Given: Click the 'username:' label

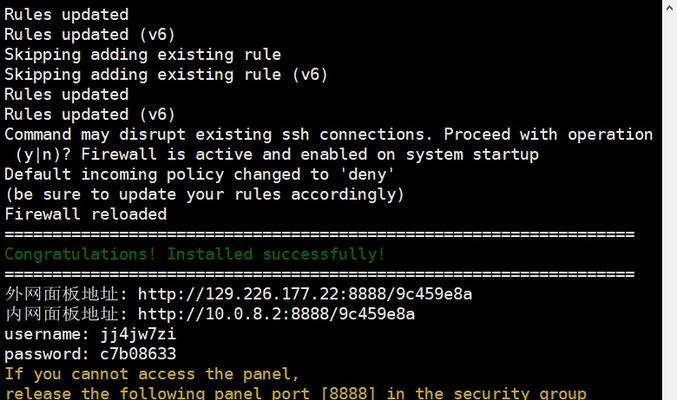Looking at the screenshot, I should point(47,334).
